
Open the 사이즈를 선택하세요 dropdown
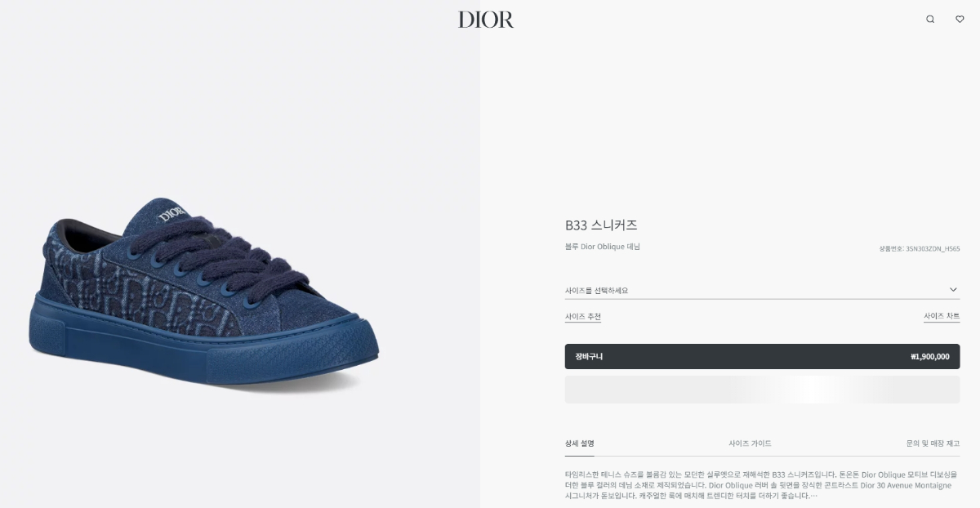(762, 290)
